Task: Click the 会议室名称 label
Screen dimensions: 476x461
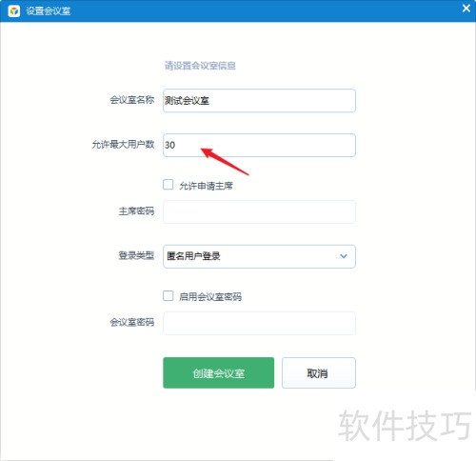Action: pyautogui.click(x=132, y=100)
